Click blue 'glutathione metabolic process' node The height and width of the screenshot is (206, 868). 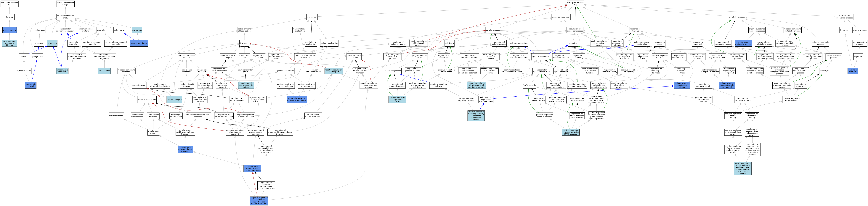743,43
